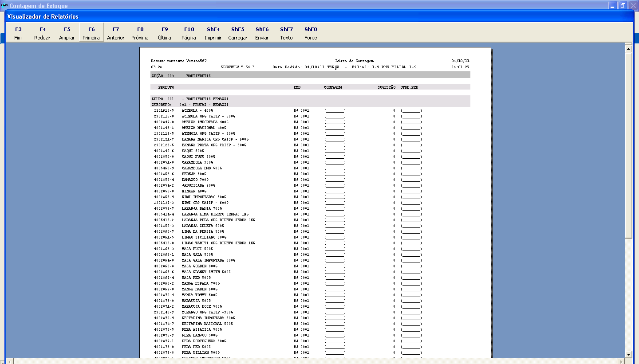The height and width of the screenshot is (364, 639).
Task: Click CARAMBOLA 300G product text
Action: coord(197,162)
